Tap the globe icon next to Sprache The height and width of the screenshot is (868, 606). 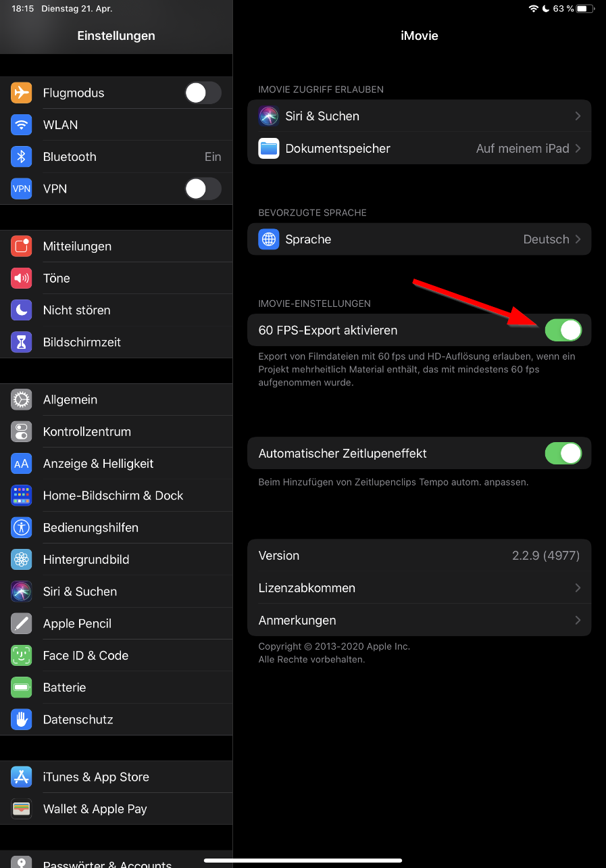click(x=269, y=239)
